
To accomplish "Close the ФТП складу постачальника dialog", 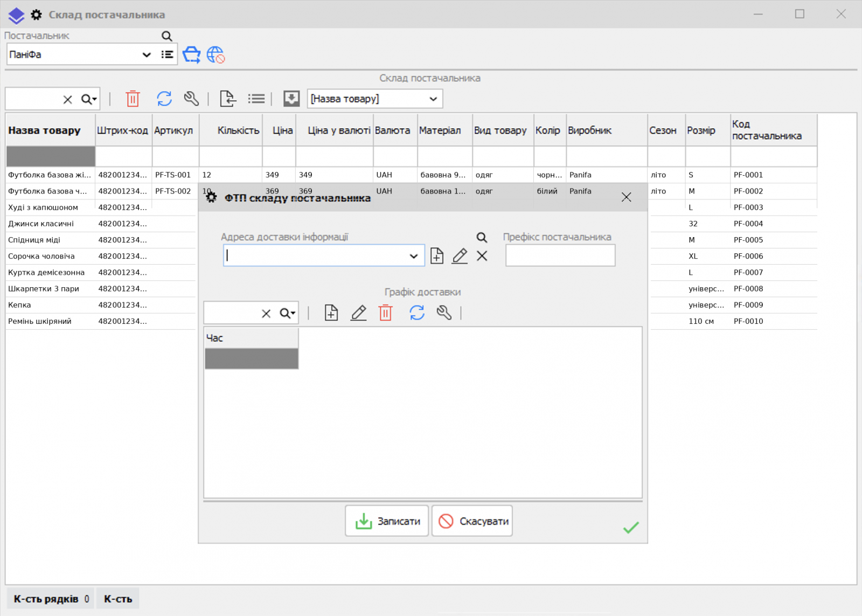I will pos(626,197).
